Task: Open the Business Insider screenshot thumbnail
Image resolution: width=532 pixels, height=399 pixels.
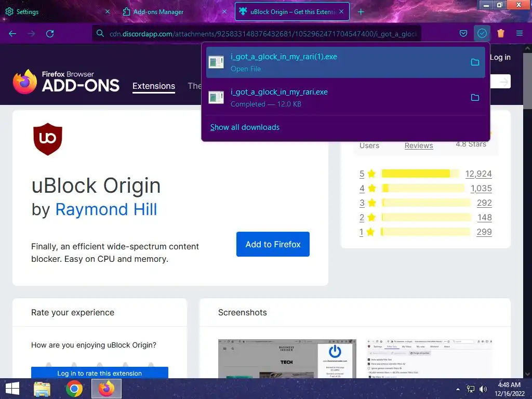Action: tap(287, 358)
